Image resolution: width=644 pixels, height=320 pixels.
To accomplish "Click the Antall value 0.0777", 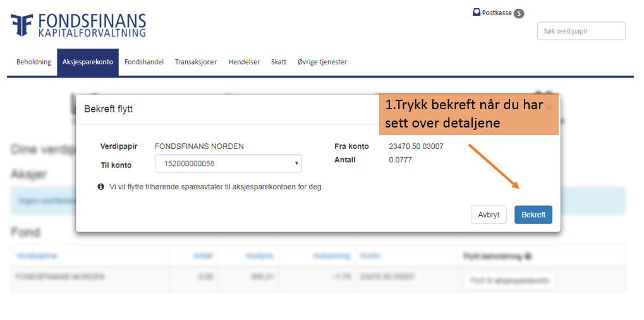I will tap(400, 160).
